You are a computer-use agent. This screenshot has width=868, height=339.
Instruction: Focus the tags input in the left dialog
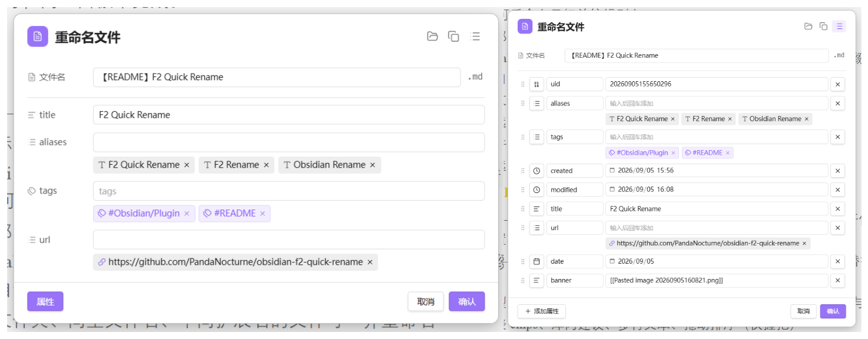(289, 191)
